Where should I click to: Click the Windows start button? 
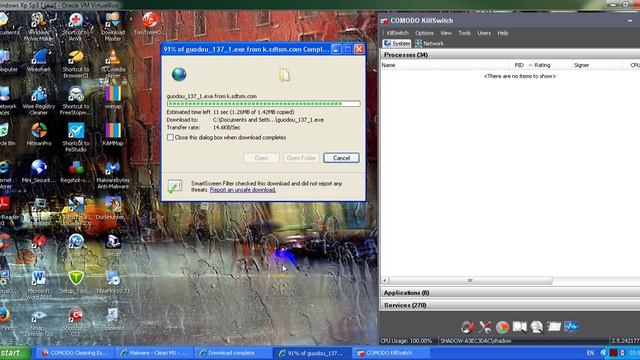[x=15, y=353]
